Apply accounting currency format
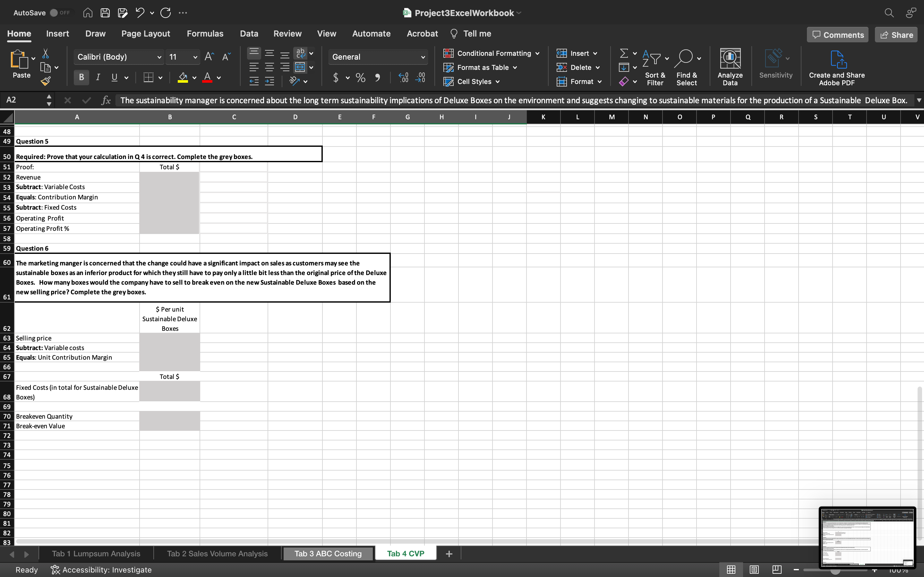Image resolution: width=924 pixels, height=577 pixels. tap(335, 78)
